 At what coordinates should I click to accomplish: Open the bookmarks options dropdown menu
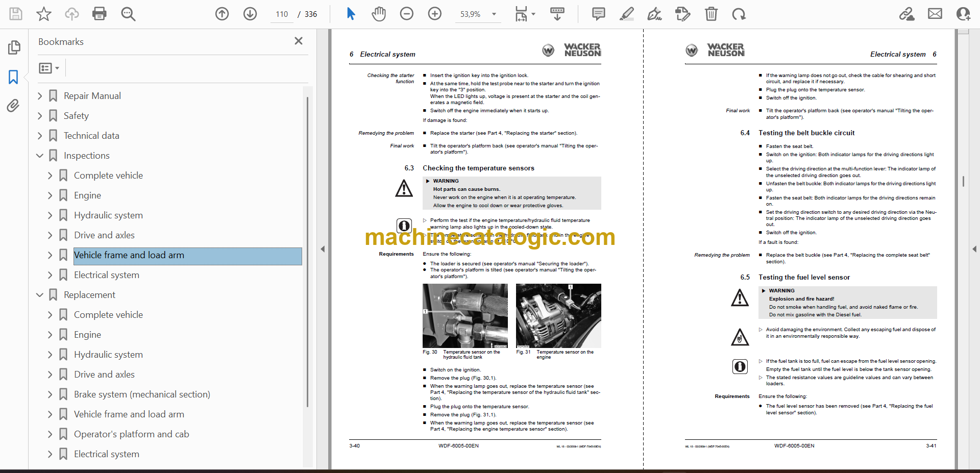50,68
